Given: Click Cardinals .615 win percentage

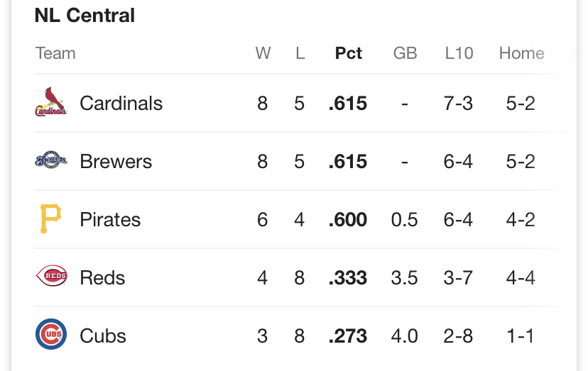Looking at the screenshot, I should tap(348, 104).
